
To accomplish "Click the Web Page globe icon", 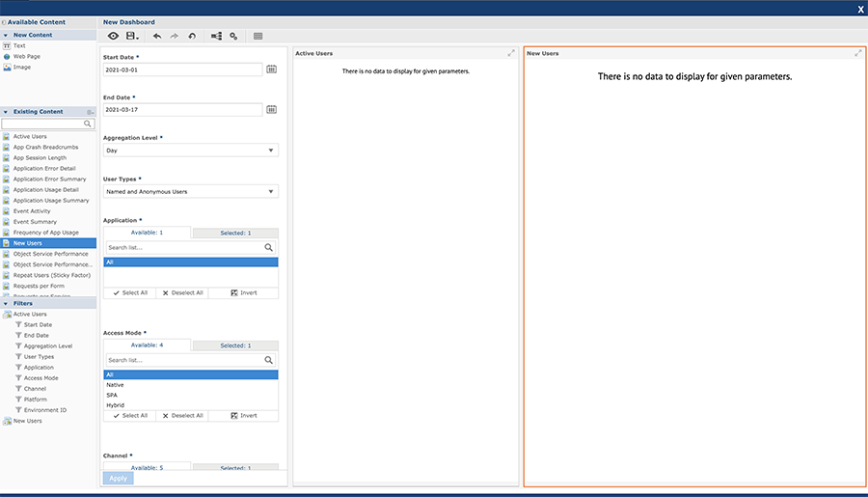I will coord(7,57).
